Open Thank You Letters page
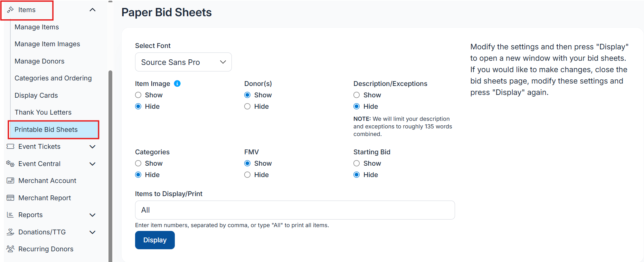 coord(43,112)
